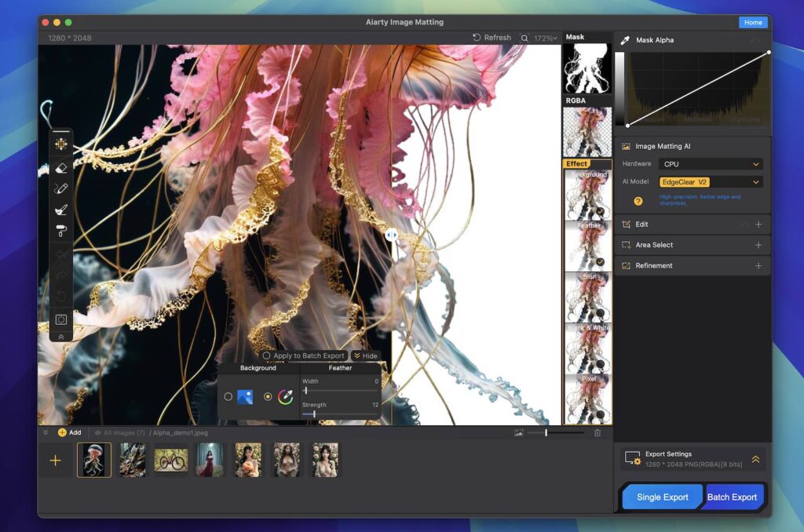Select the paint roller tool
804x532 pixels.
tap(61, 231)
